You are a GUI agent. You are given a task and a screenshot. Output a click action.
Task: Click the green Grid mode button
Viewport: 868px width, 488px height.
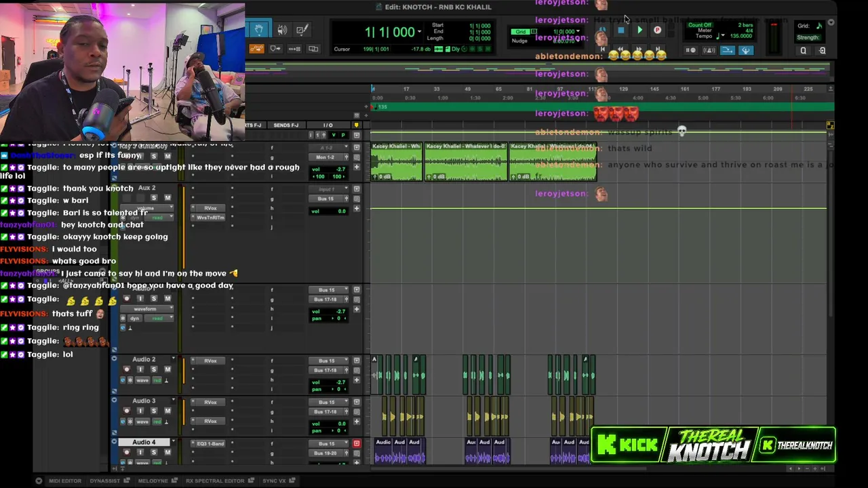(x=520, y=32)
